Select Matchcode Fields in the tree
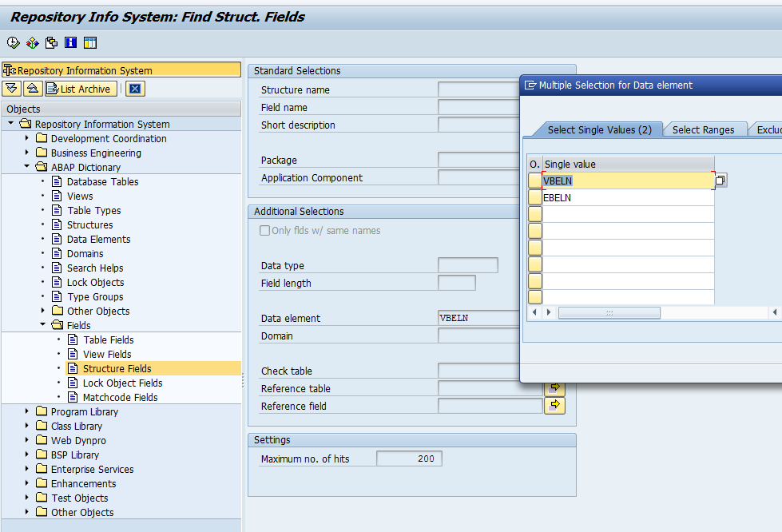The width and height of the screenshot is (782, 532). point(120,397)
